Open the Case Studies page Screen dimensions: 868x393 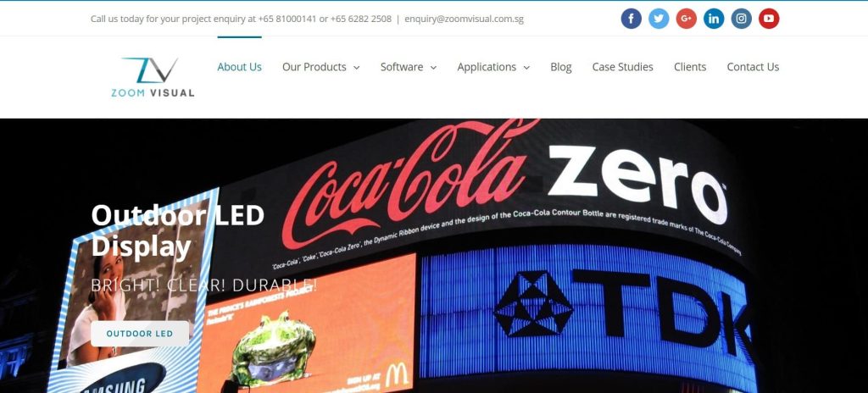click(622, 67)
